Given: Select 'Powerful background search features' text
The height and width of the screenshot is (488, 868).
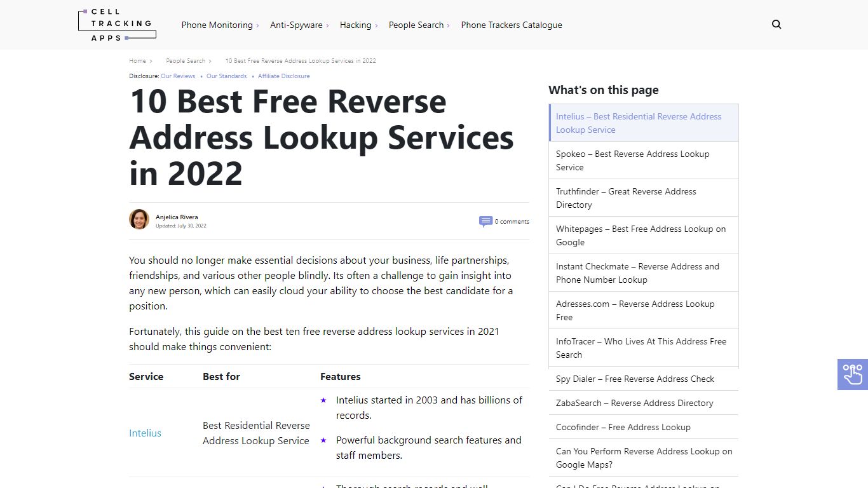Looking at the screenshot, I should (x=429, y=447).
